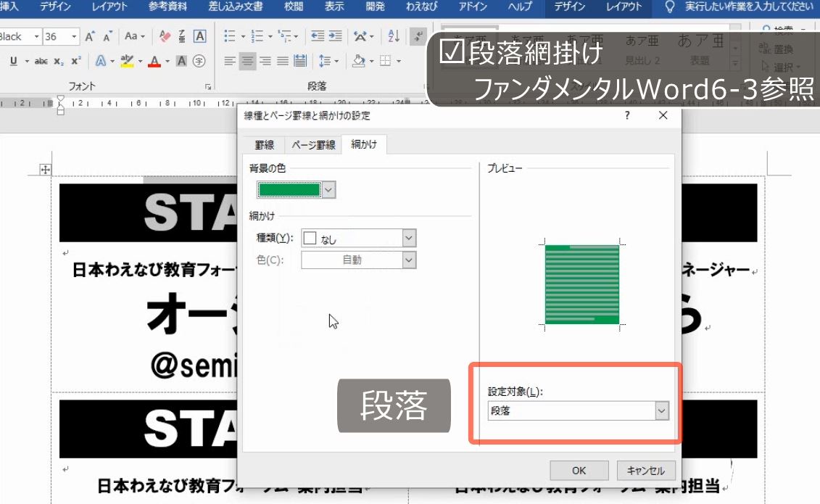The width and height of the screenshot is (820, 504).
Task: Apply text highlight color from the ribbon
Action: pyautogui.click(x=126, y=61)
